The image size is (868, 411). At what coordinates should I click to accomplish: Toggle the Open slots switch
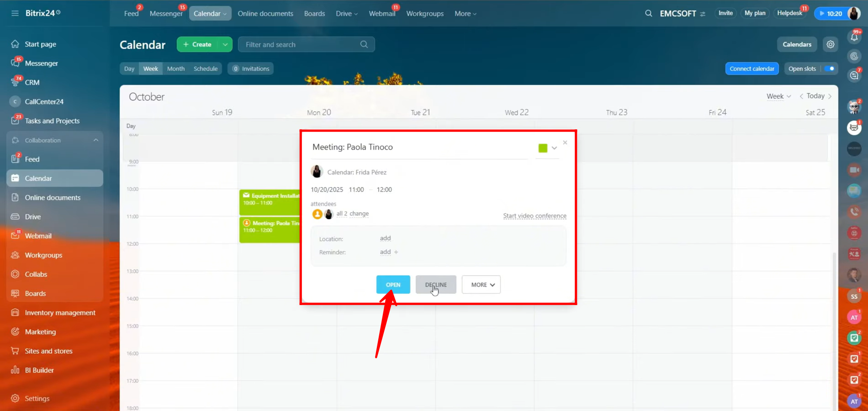coord(830,68)
